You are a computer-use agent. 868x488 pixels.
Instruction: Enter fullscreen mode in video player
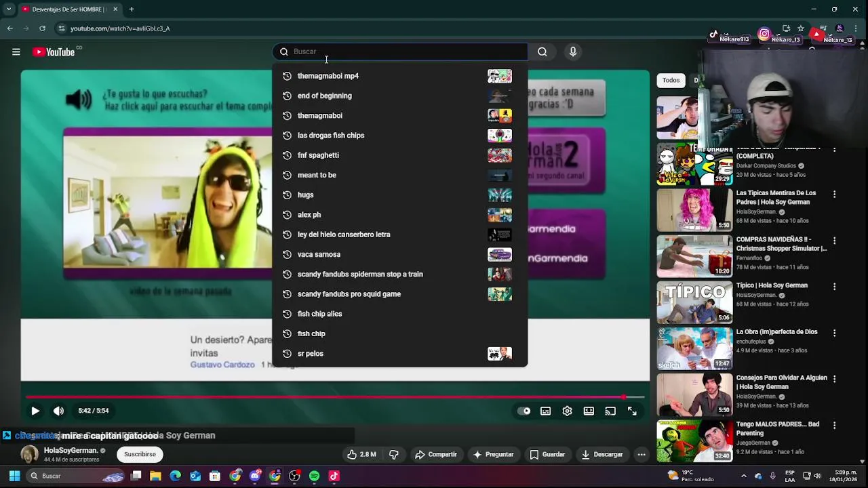click(632, 411)
